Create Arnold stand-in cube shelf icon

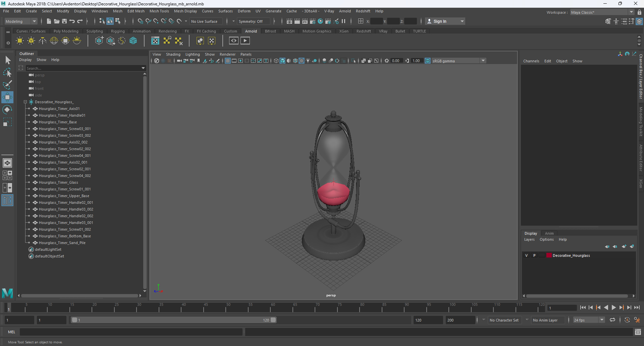(99, 41)
